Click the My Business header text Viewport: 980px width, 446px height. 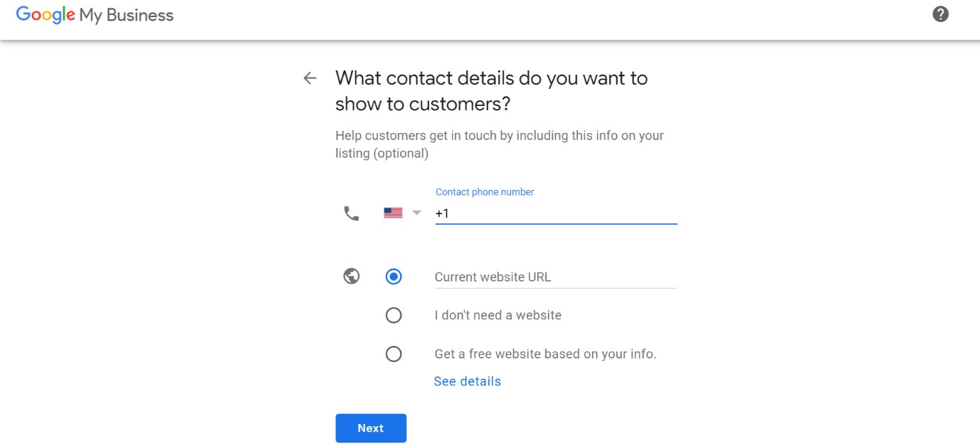[x=127, y=15]
